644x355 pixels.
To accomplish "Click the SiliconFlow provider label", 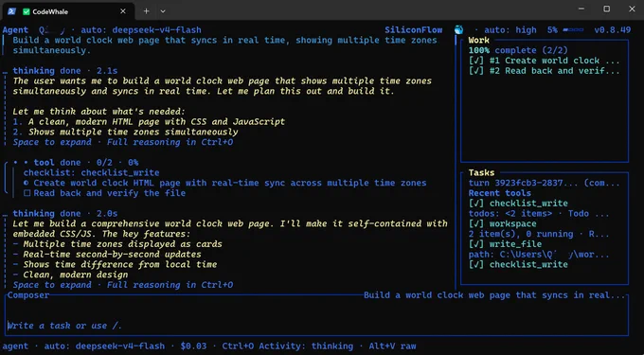I will [x=414, y=30].
